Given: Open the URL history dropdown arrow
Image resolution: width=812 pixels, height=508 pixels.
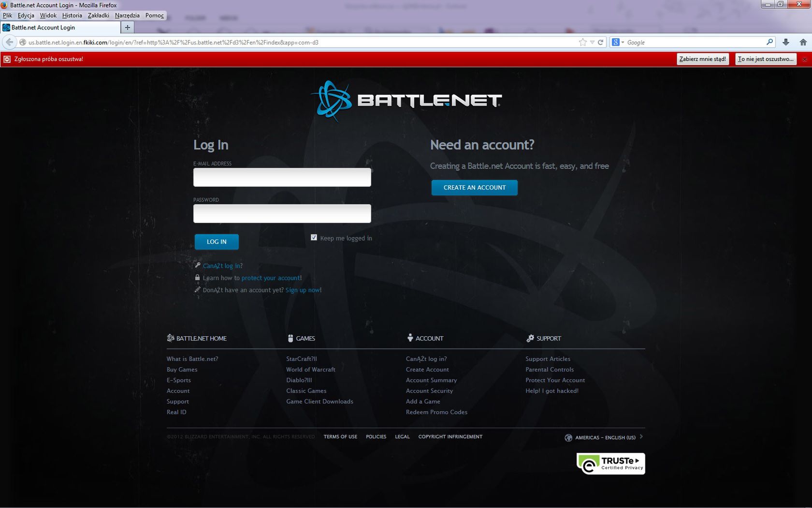Looking at the screenshot, I should [592, 43].
